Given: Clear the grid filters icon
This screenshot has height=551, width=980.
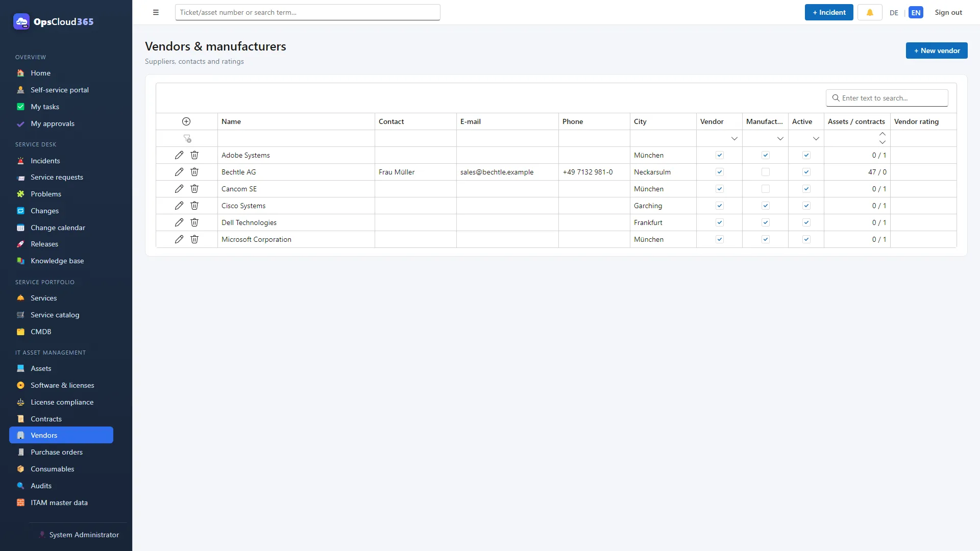Looking at the screenshot, I should click(x=187, y=139).
